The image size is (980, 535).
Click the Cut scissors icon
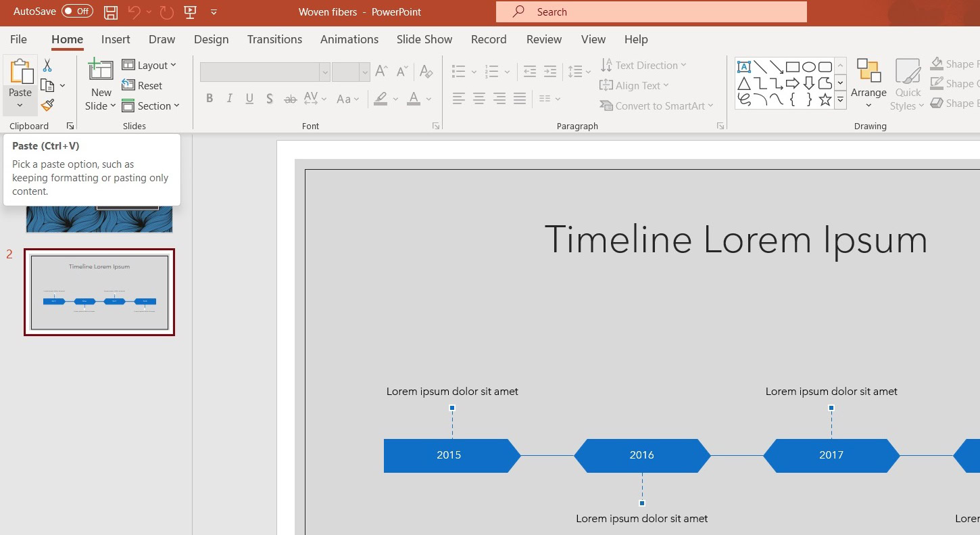click(x=47, y=66)
